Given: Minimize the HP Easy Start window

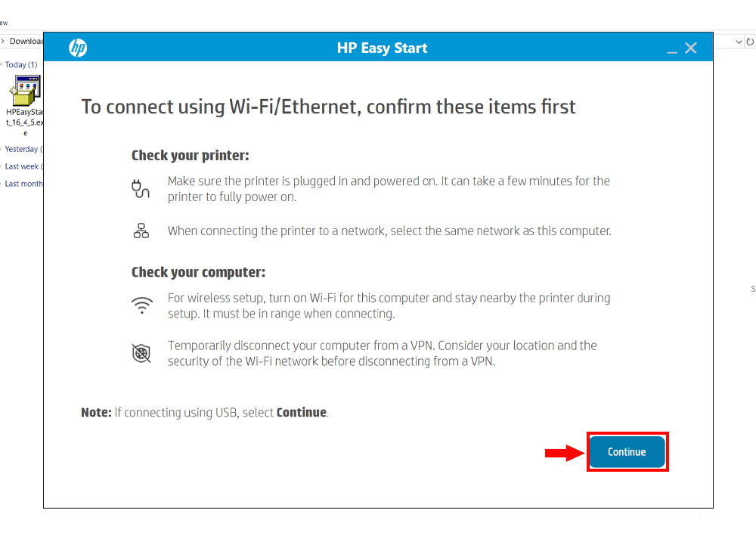Looking at the screenshot, I should pyautogui.click(x=672, y=48).
